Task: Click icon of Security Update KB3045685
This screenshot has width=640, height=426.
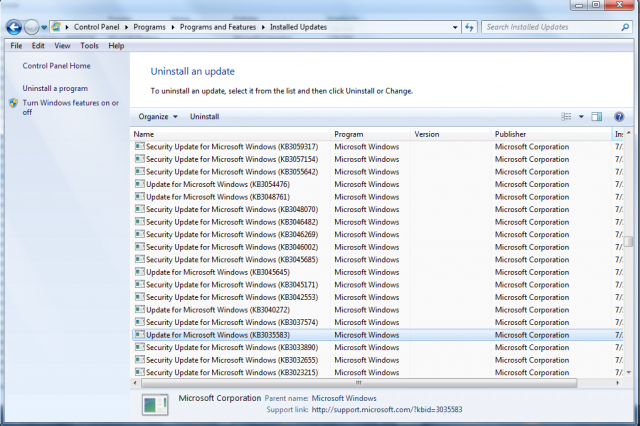Action: click(x=140, y=259)
